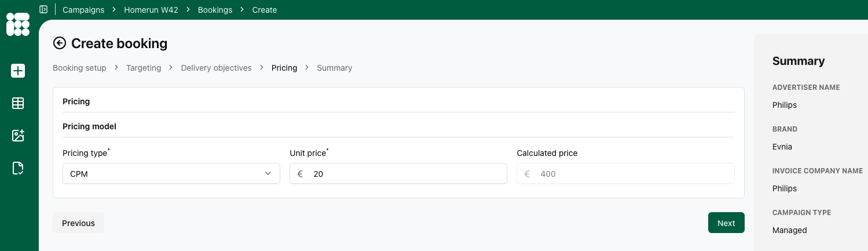
Task: Switch to the Booking setup step
Action: (x=79, y=68)
